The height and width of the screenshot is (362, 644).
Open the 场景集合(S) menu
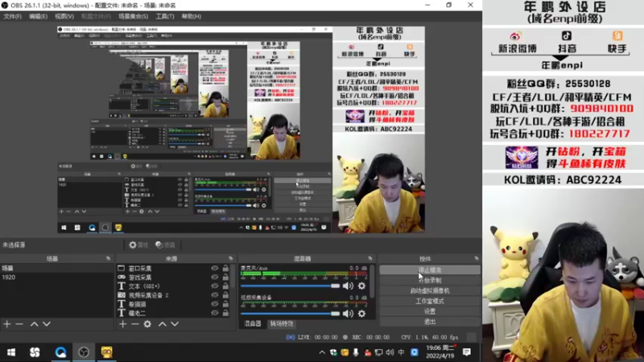pos(134,16)
